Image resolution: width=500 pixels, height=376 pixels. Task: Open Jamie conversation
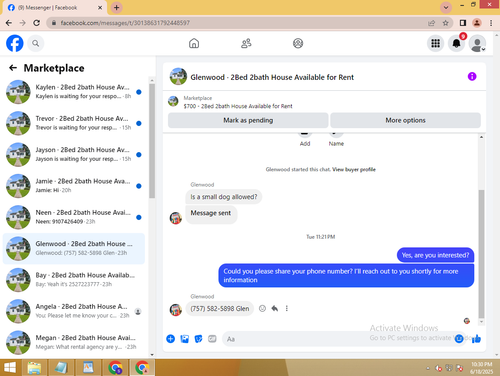click(x=74, y=186)
